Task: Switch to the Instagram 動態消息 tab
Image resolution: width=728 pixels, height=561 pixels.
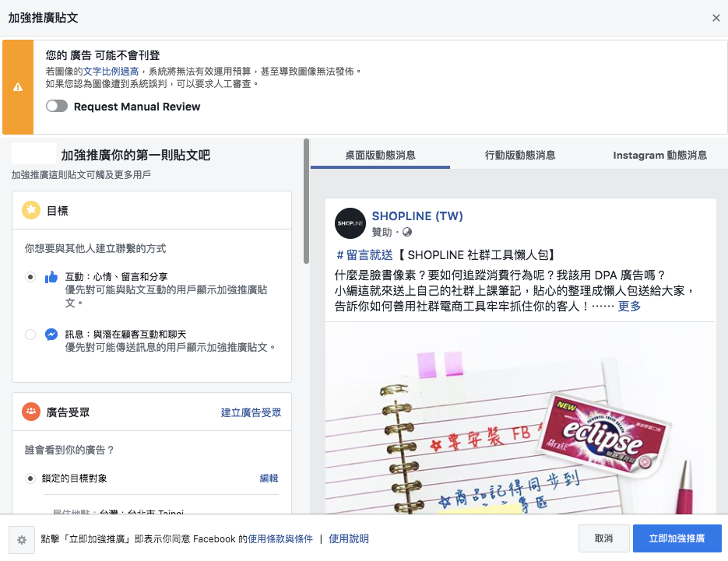Action: point(659,155)
